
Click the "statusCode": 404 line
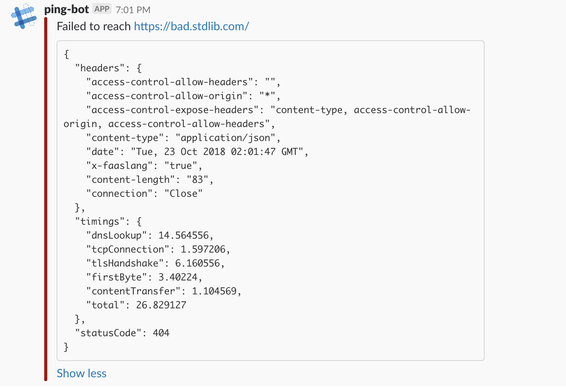pos(122,333)
